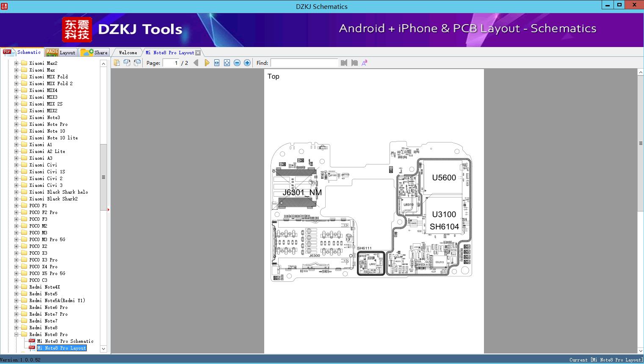Click the document viewer scroll-up arrow

point(641,72)
